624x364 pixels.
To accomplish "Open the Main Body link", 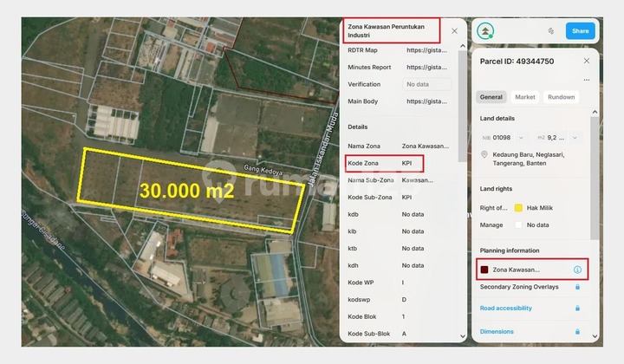I will pyautogui.click(x=426, y=101).
